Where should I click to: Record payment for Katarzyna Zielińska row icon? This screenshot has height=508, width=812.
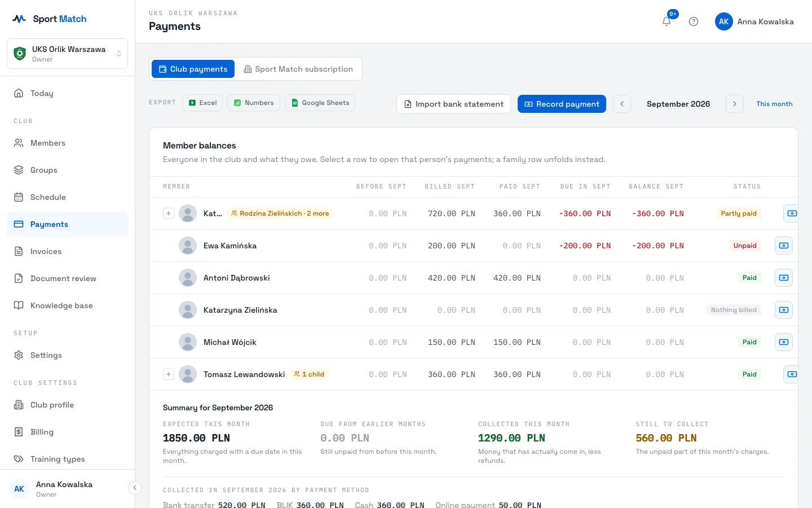click(784, 310)
